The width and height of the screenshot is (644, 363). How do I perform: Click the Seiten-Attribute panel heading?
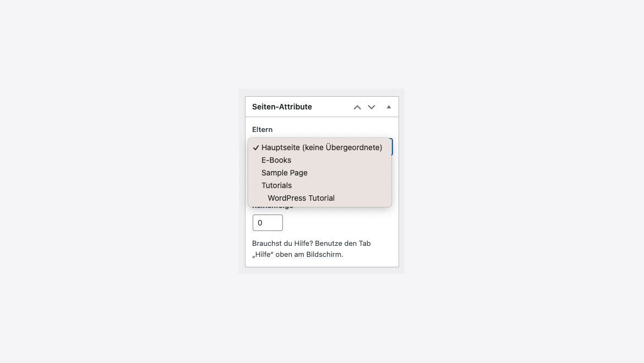point(282,107)
